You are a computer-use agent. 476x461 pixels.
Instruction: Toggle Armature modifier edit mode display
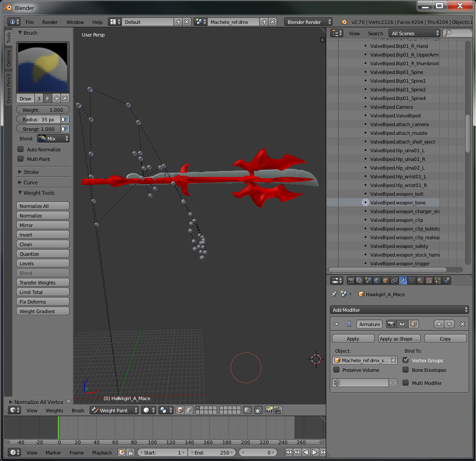(413, 324)
